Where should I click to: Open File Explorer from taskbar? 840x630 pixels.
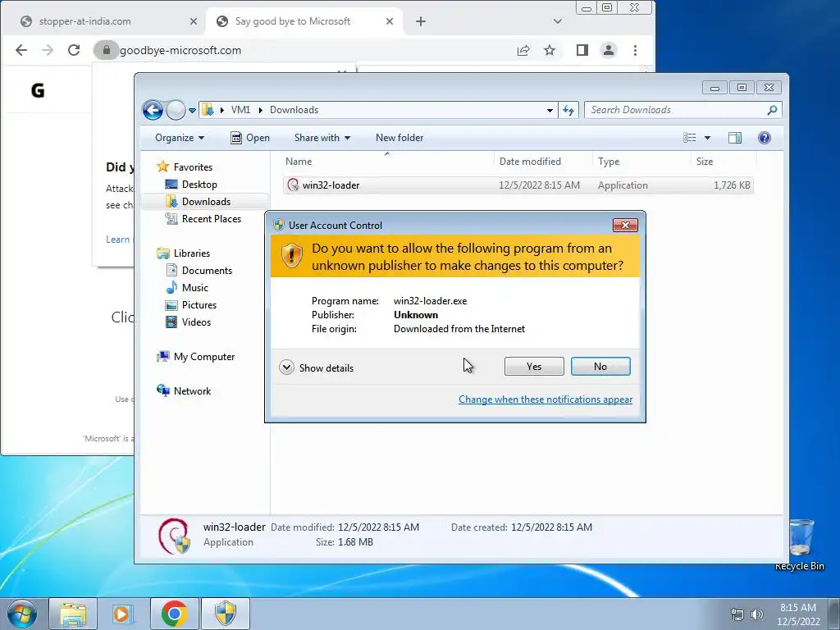click(x=73, y=614)
